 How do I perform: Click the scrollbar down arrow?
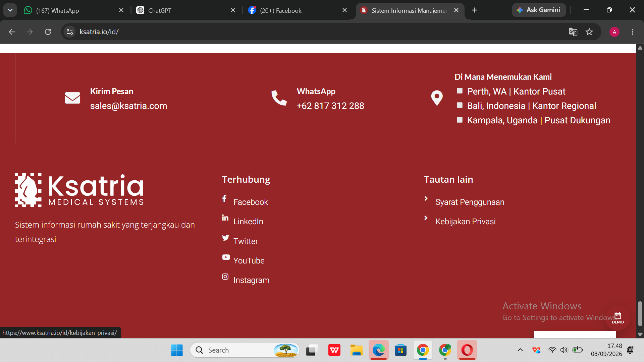[640, 335]
